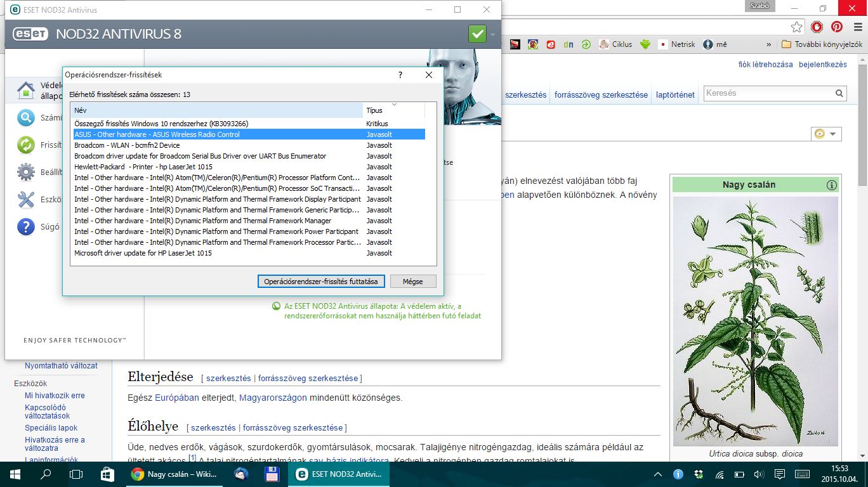Click the info icon in Nagy csalán infobox
The height and width of the screenshot is (487, 868).
832,185
